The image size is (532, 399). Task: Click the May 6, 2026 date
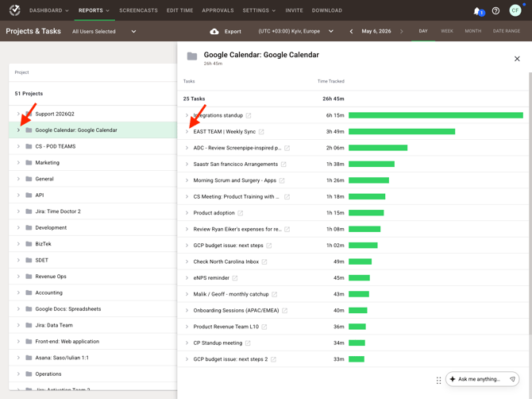pyautogui.click(x=376, y=31)
